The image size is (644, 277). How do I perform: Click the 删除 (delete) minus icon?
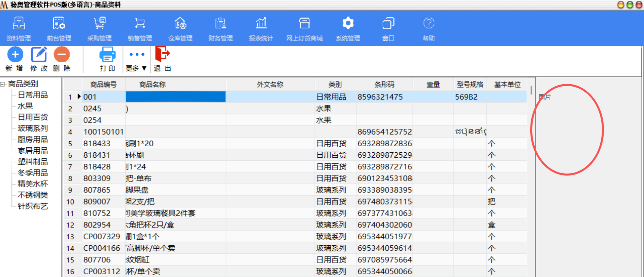pyautogui.click(x=62, y=55)
